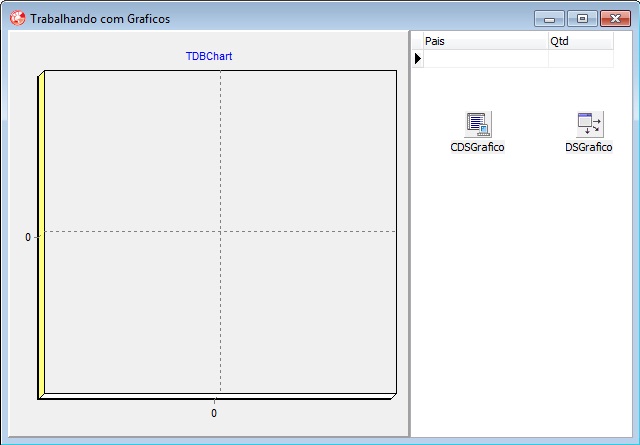640x445 pixels.
Task: Select the CDSGrafico dataset component icon
Action: (478, 124)
